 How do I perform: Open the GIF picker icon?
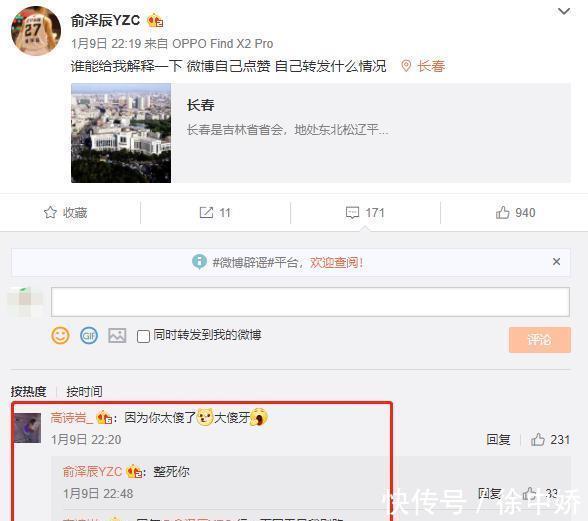pyautogui.click(x=89, y=335)
